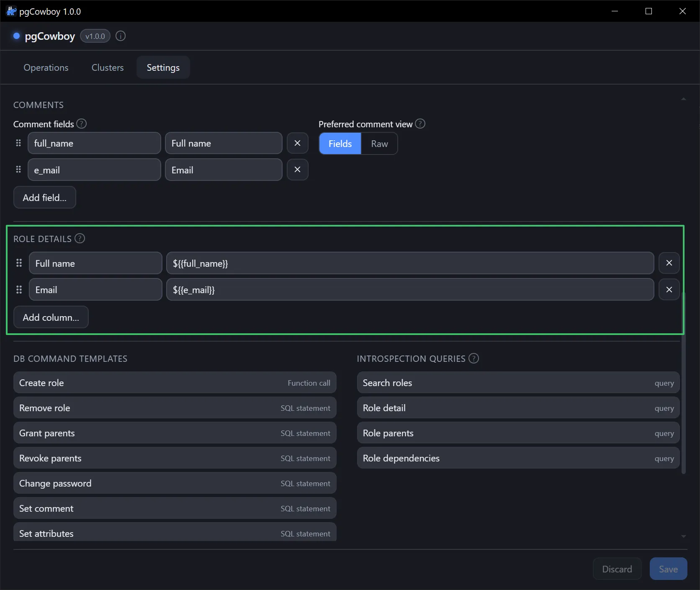Click the drag handle of Email role column
This screenshot has width=700, height=590.
coord(19,289)
